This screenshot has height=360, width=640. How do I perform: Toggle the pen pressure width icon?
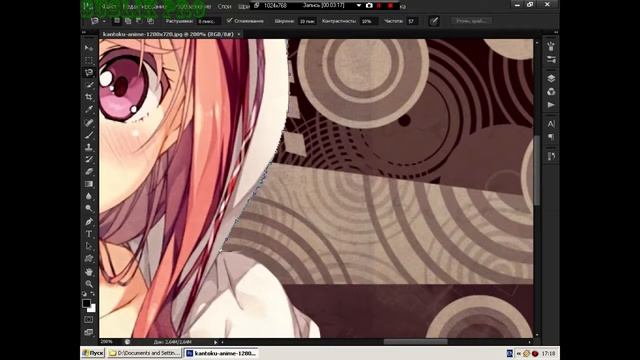(434, 21)
